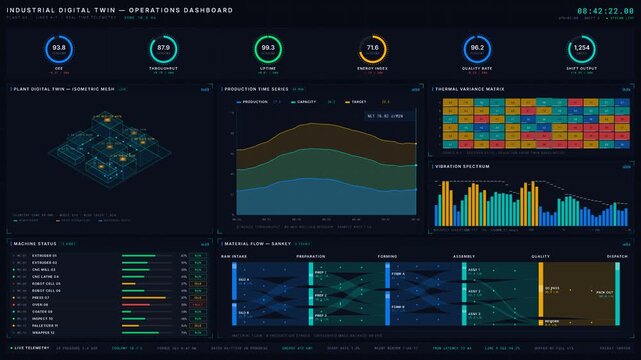Click the FORM A Sankey node
Image resolution: width=641 pixels, height=360 pixels.
(x=387, y=275)
